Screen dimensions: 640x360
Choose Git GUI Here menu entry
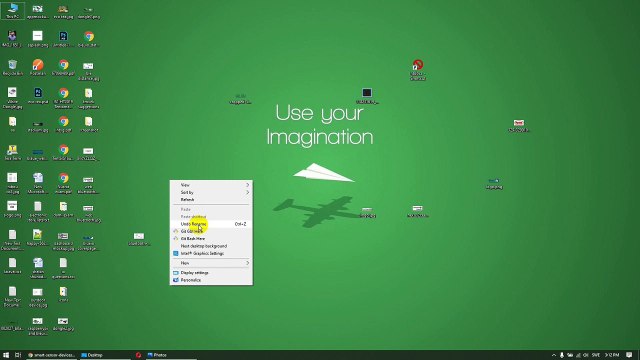[x=211, y=231]
